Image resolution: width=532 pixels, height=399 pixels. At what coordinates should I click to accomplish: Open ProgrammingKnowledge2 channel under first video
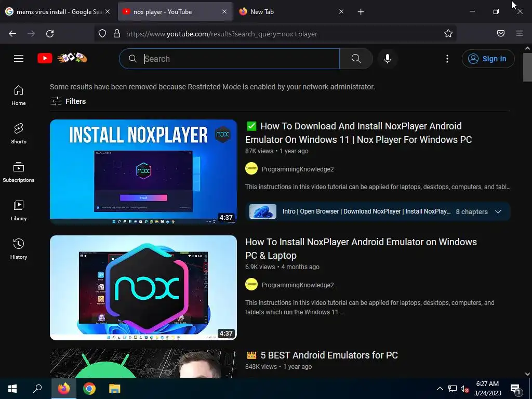[x=298, y=169]
